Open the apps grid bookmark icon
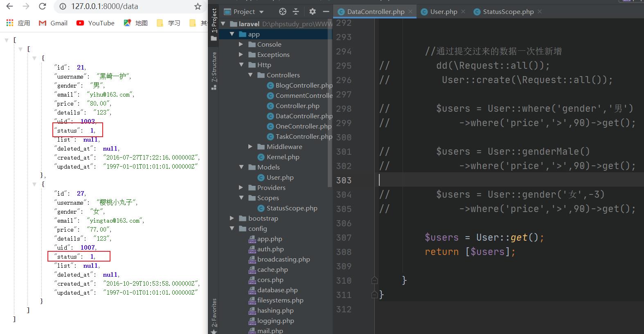 [10, 23]
